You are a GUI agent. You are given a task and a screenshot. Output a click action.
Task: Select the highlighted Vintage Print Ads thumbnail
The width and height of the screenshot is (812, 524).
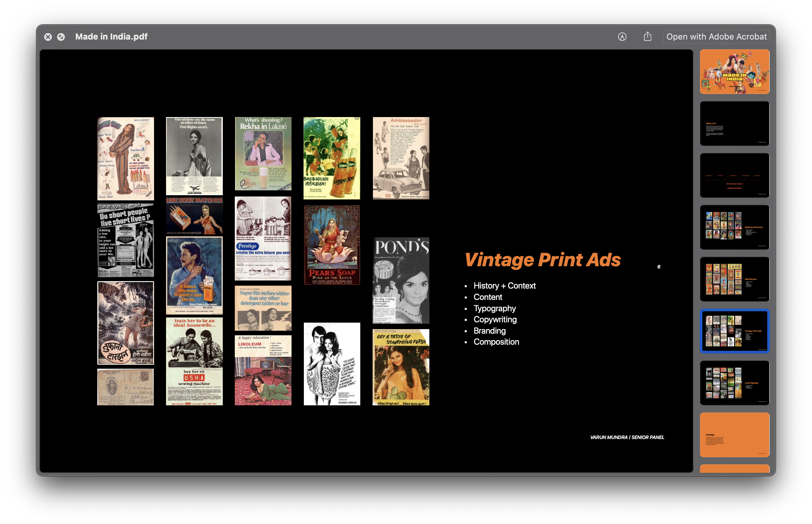coord(734,331)
